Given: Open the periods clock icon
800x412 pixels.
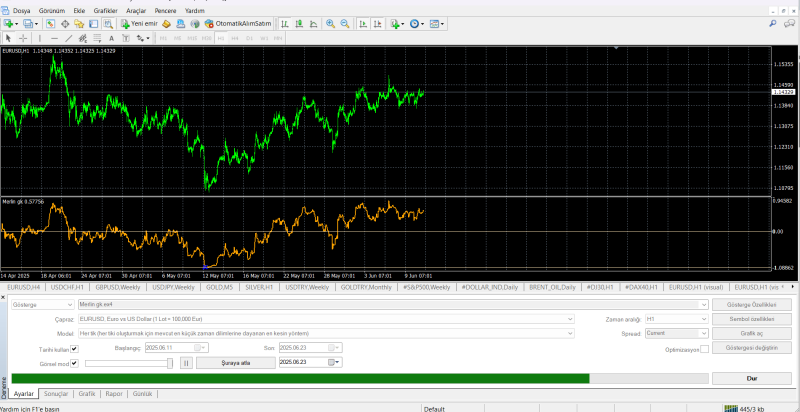Looking at the screenshot, I should tap(416, 23).
